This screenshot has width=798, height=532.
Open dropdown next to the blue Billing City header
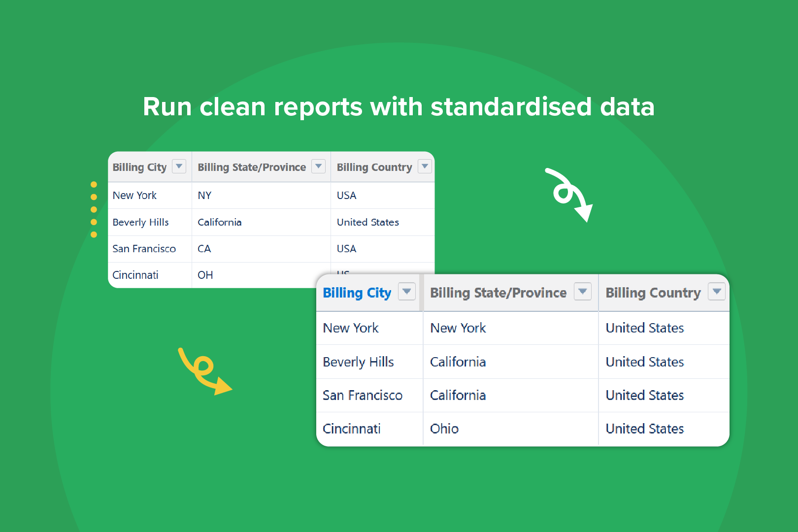(x=407, y=292)
